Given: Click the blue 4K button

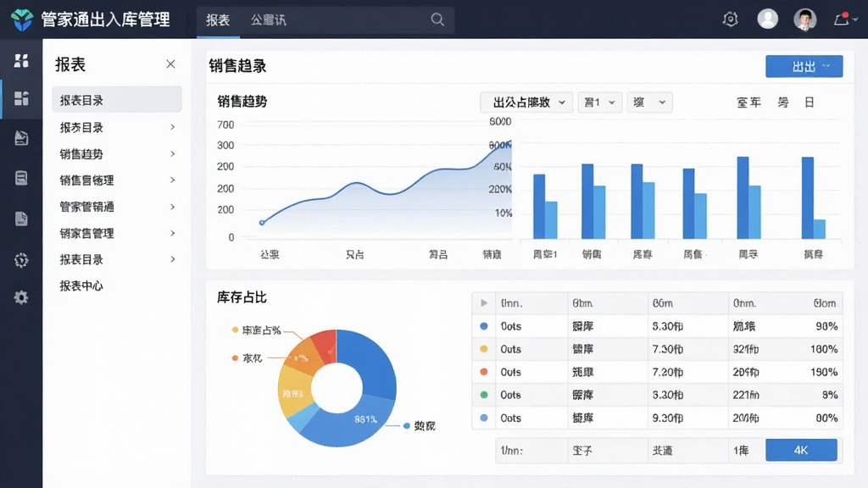Looking at the screenshot, I should point(801,450).
